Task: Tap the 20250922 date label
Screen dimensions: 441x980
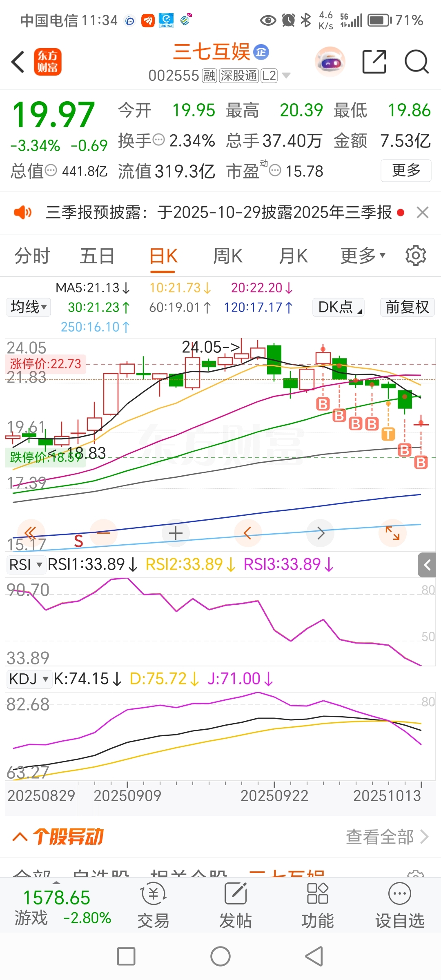Action: pyautogui.click(x=274, y=795)
